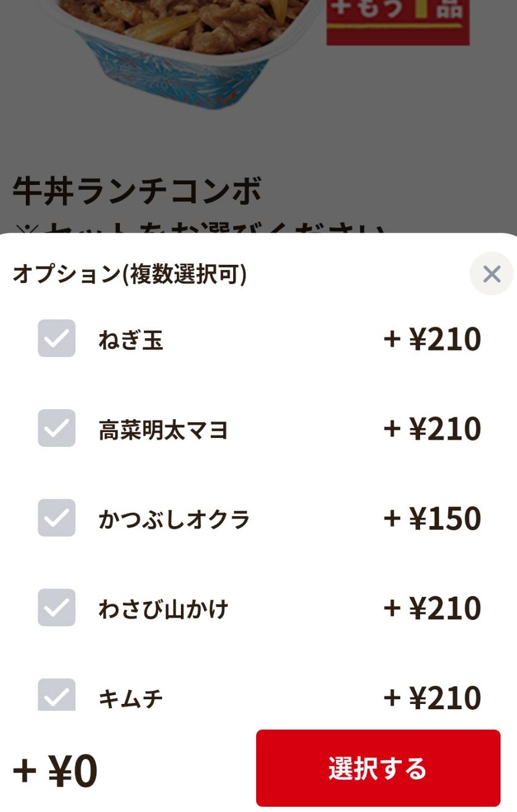
Task: Tap the 牛丼ランチコンボ title
Action: coord(137,191)
